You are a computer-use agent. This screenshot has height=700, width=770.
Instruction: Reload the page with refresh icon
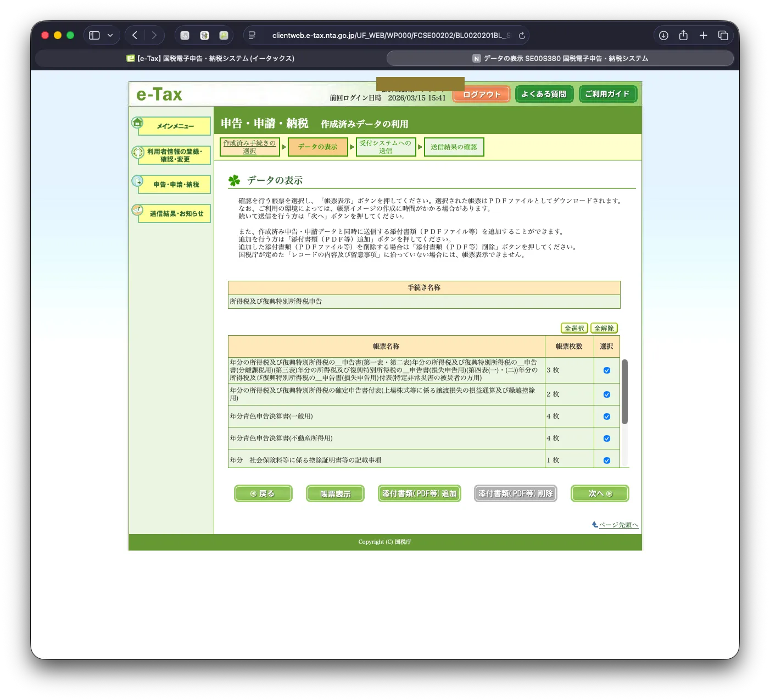(x=522, y=35)
